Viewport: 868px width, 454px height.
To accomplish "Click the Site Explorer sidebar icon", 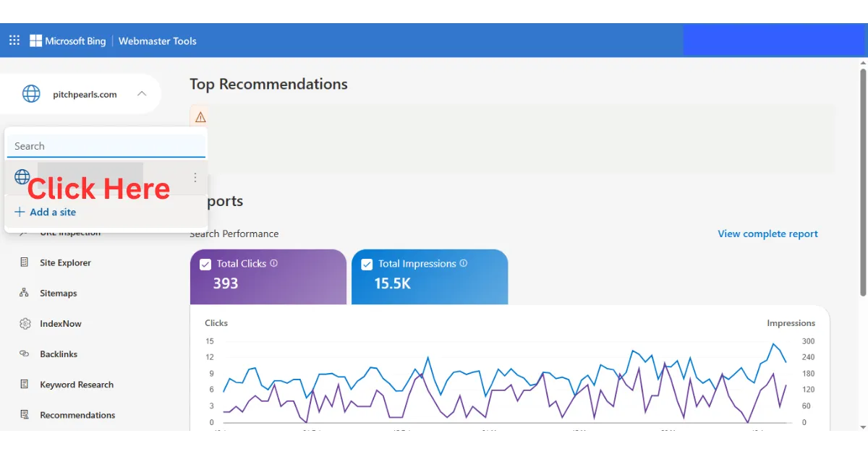I will point(25,262).
